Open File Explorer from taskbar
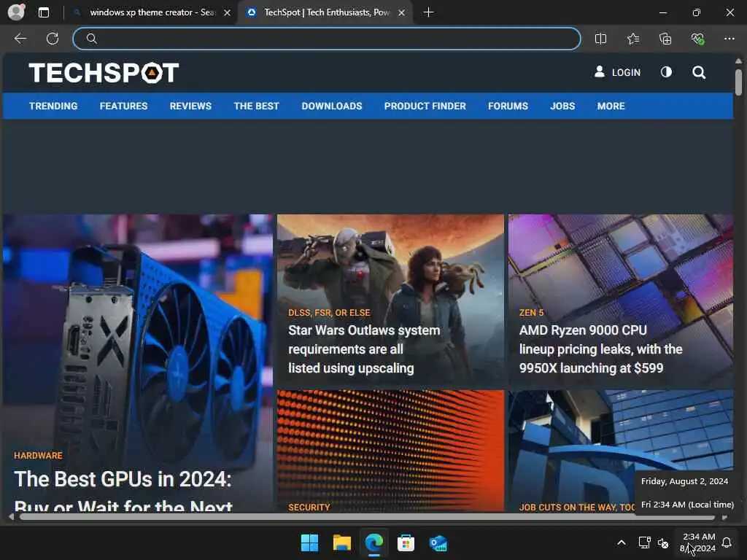 pos(342,542)
